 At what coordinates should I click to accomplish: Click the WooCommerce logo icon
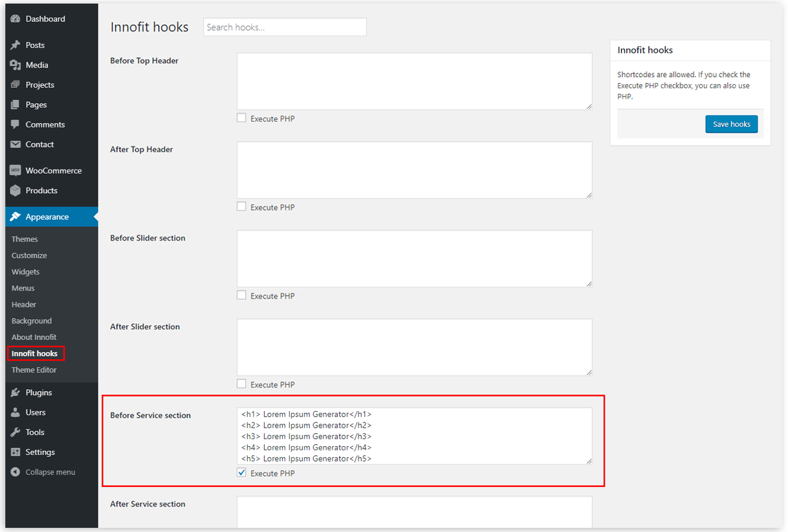tap(15, 171)
